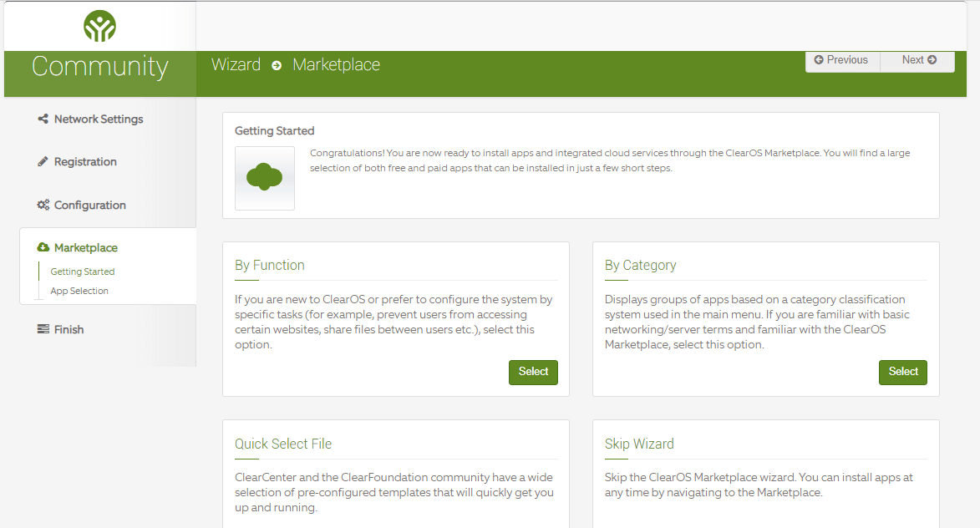This screenshot has width=980, height=528.
Task: Select the Marketplace breadcrumb item
Action: [x=336, y=64]
